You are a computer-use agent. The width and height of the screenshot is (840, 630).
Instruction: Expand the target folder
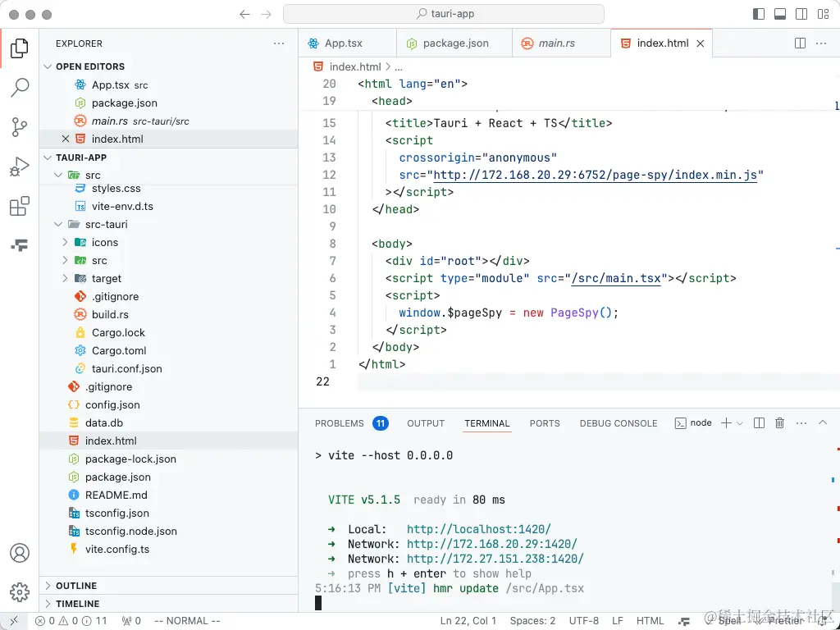pos(66,279)
